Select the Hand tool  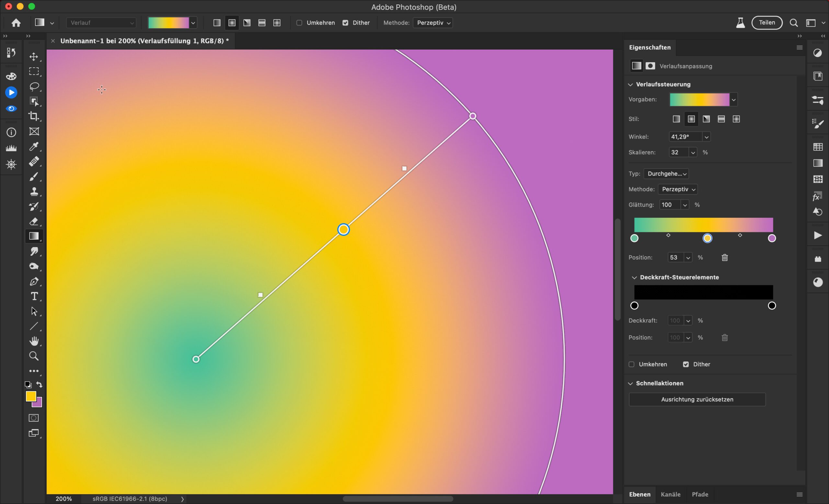(x=34, y=341)
